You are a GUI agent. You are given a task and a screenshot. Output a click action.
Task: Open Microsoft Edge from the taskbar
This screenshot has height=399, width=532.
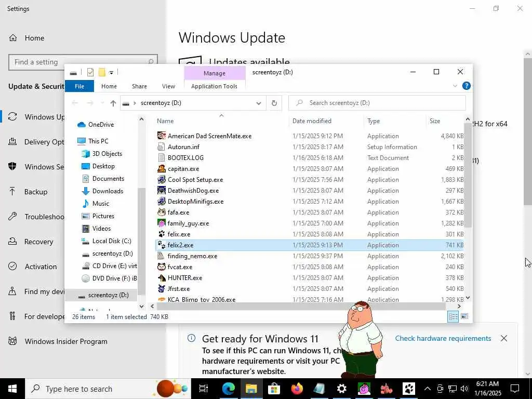coord(229,389)
